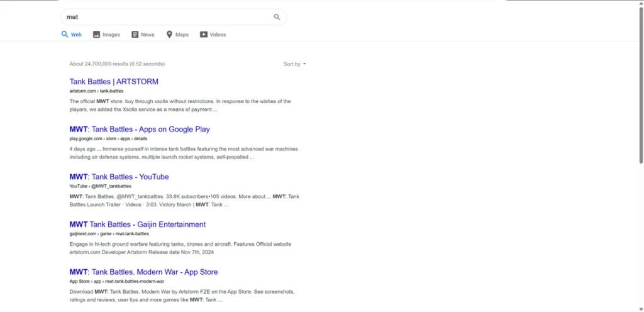Click the snippet mentioning 33.8K subscribers
Screen dimensions: 644x312
(184, 201)
